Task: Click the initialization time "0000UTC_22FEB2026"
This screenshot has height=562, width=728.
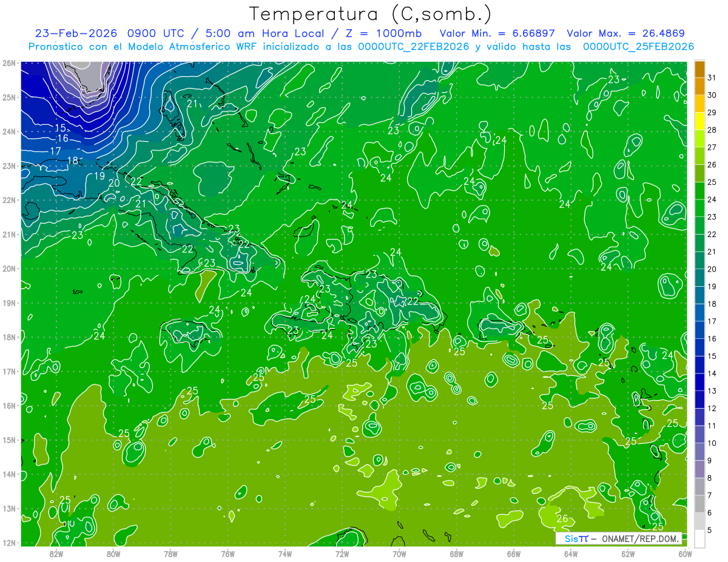Action: (414, 47)
